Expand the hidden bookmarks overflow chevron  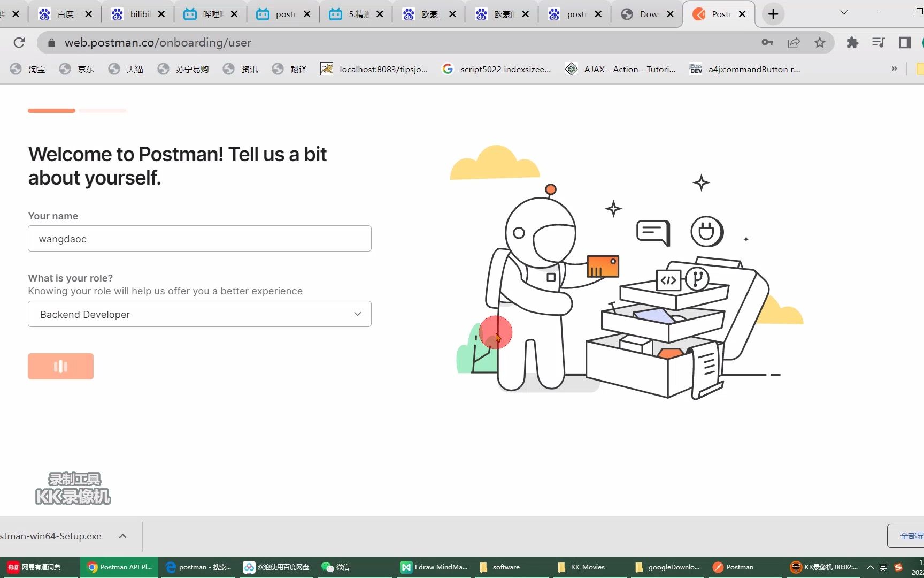click(x=894, y=69)
